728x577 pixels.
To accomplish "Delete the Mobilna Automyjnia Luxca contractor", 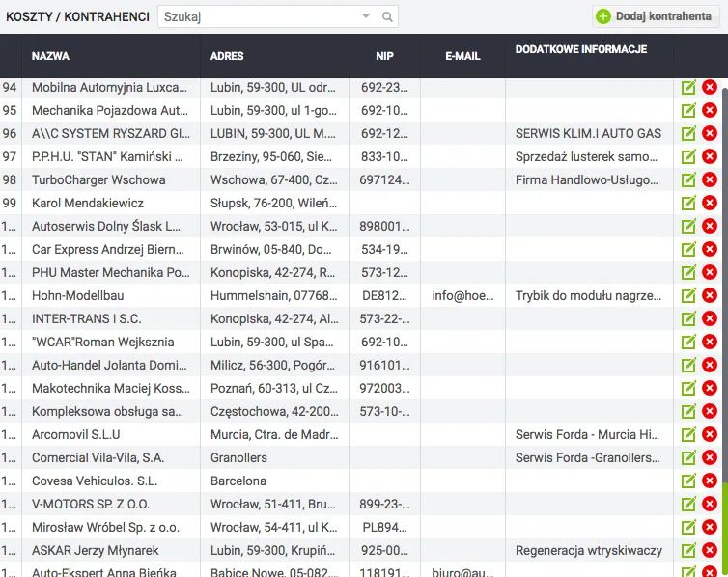I will (x=710, y=87).
